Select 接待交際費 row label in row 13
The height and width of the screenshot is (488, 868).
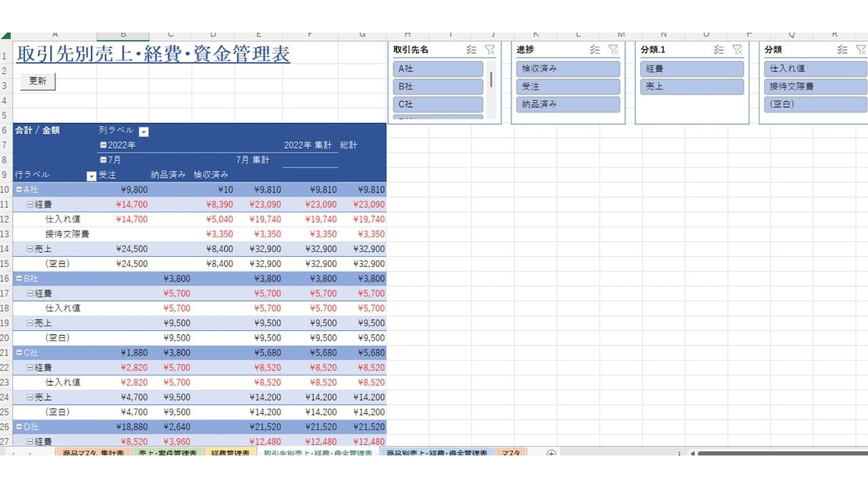[68, 234]
